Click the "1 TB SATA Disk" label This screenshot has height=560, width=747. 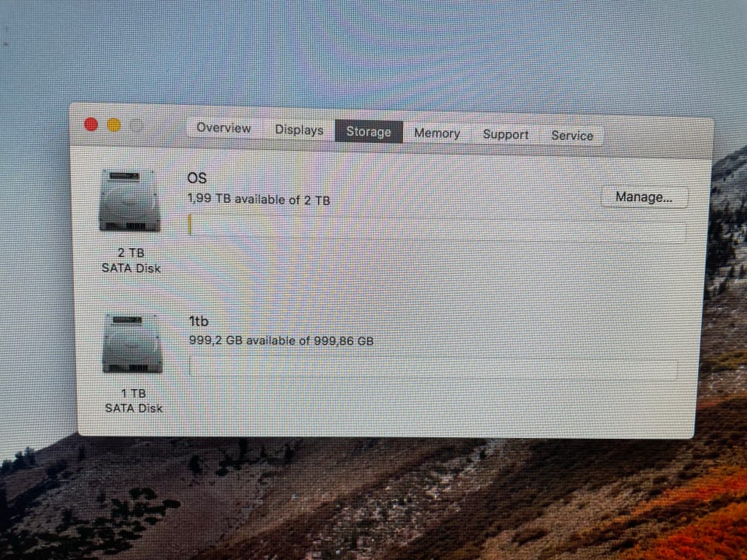coord(134,401)
